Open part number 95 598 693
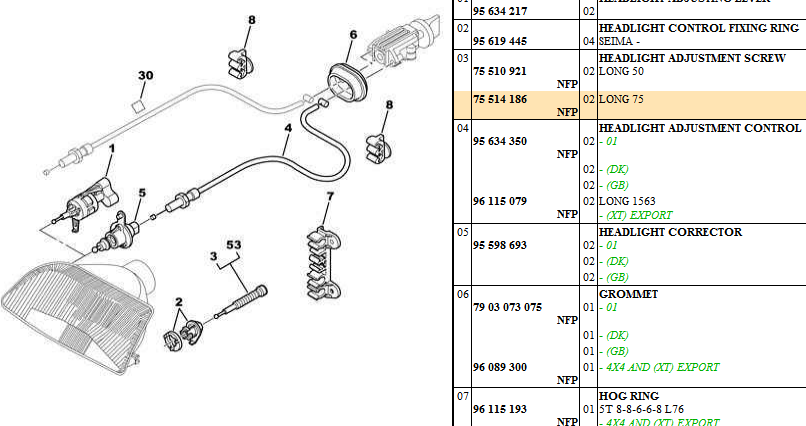The image size is (806, 426). 498,245
